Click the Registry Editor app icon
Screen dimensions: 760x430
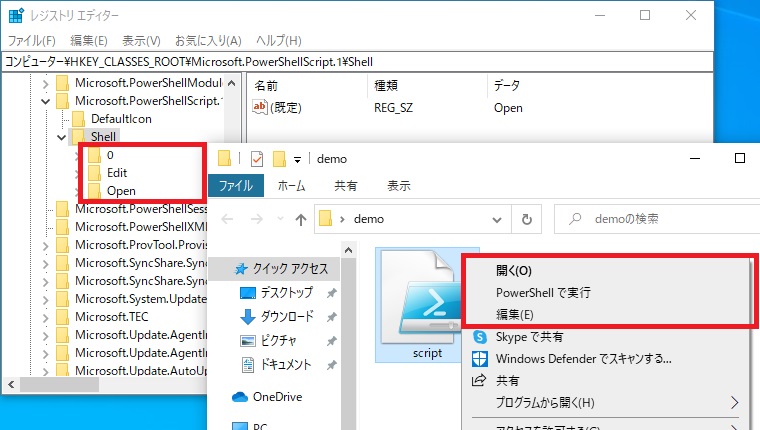click(16, 16)
